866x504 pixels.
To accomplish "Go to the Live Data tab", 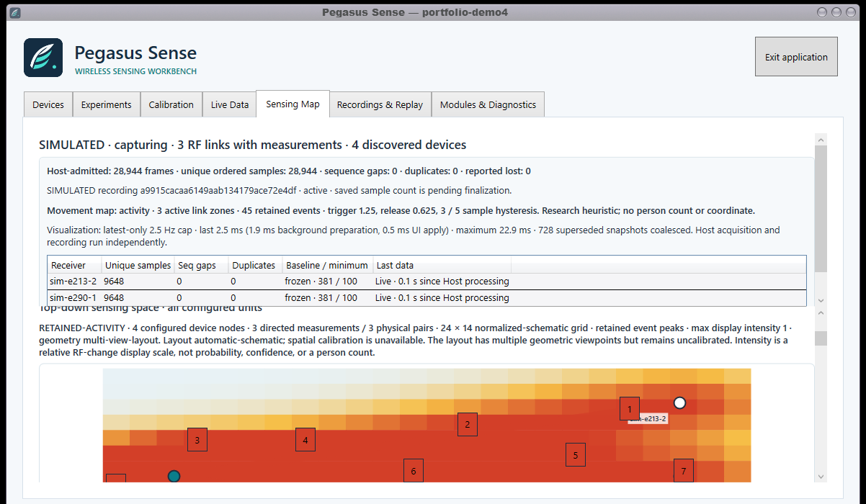I will (229, 104).
